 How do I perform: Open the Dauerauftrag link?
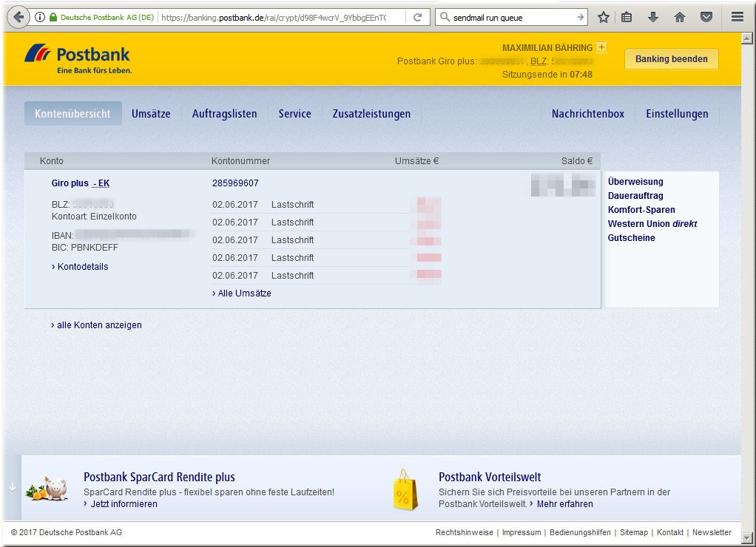(x=635, y=196)
